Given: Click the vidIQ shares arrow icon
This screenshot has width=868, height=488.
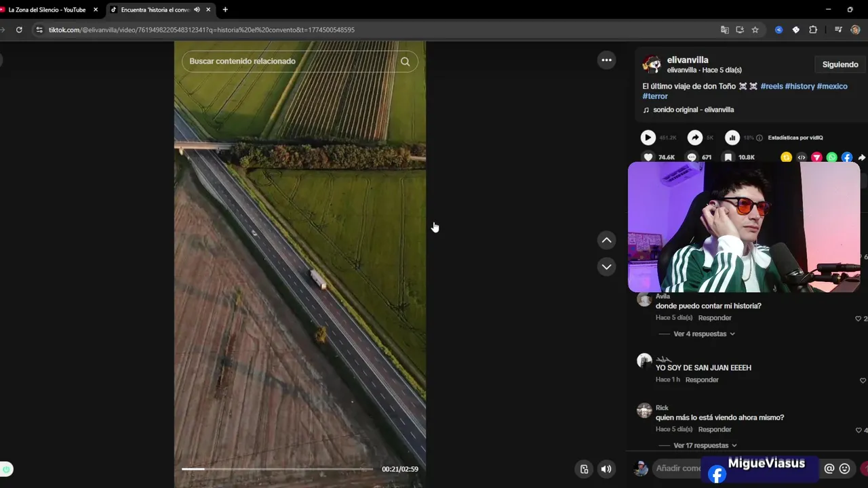Looking at the screenshot, I should pos(695,138).
